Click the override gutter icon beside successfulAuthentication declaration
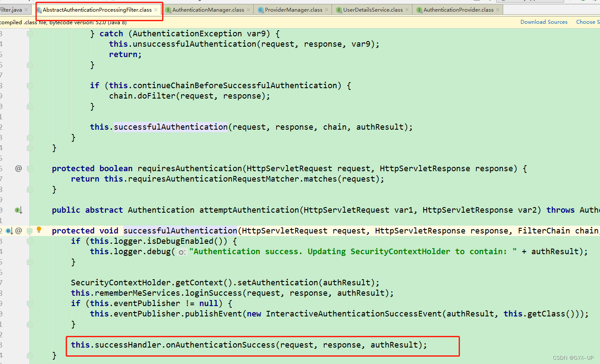The image size is (600, 364). pyautogui.click(x=9, y=231)
